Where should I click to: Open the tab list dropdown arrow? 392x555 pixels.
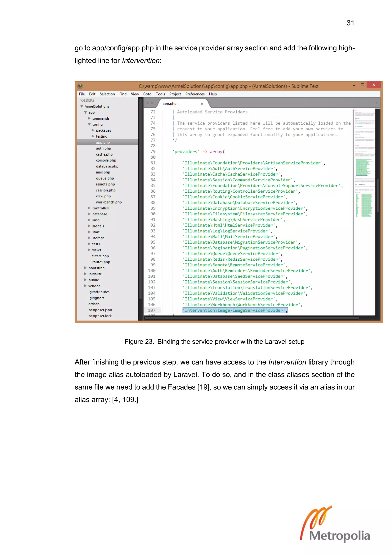click(x=377, y=103)
